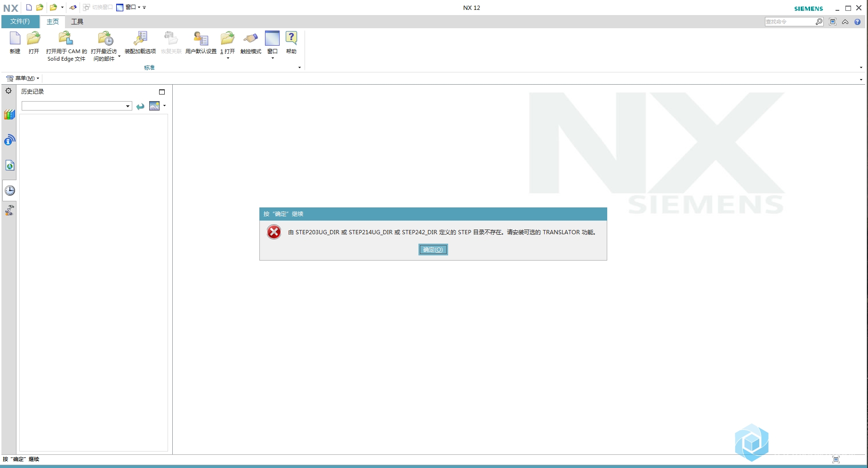The width and height of the screenshot is (868, 468).
Task: Expand the picture view dropdown arrow
Action: point(164,106)
